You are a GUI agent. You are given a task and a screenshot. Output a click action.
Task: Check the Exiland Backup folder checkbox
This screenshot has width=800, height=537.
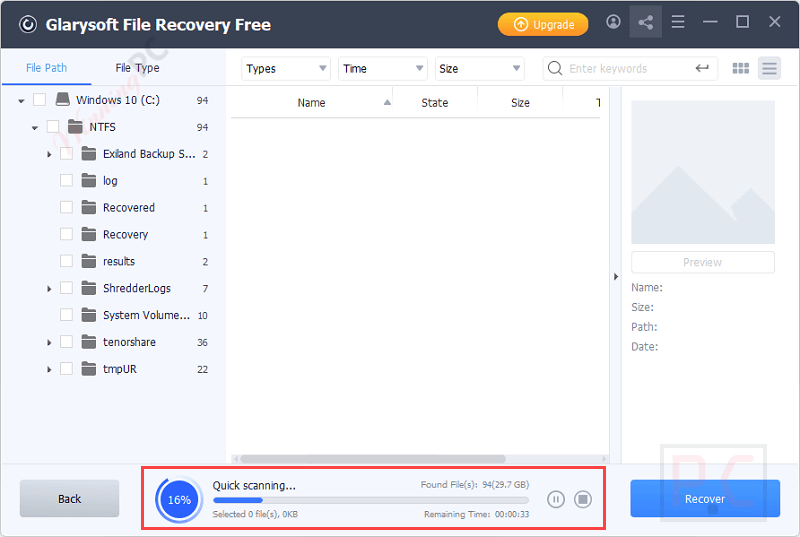[66, 154]
